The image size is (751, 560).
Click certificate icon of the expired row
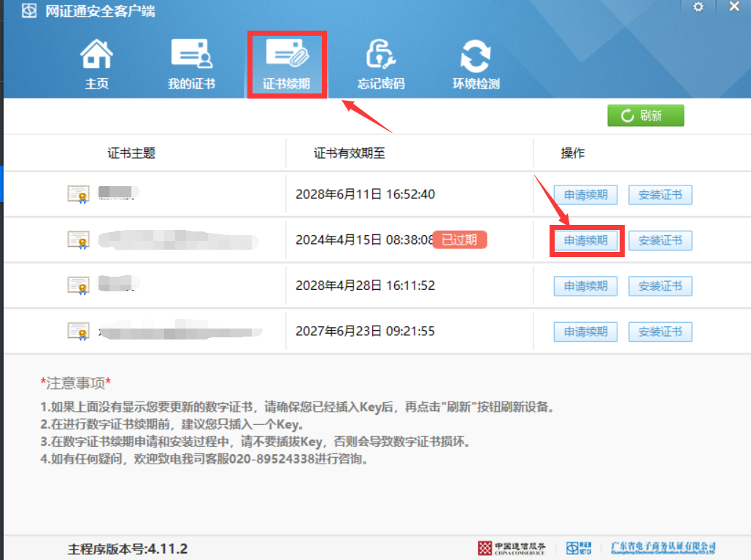tap(78, 239)
